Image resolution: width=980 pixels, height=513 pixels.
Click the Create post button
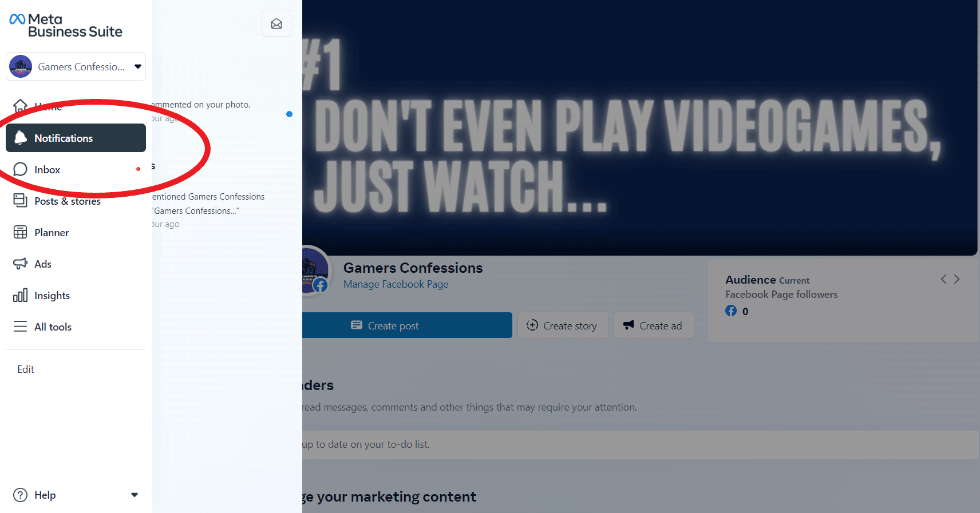407,325
